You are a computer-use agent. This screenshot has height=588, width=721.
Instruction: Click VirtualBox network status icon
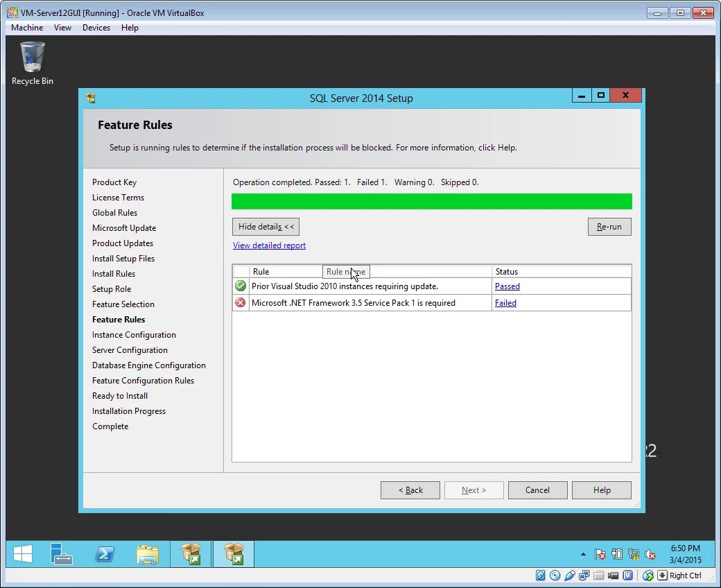(x=584, y=575)
